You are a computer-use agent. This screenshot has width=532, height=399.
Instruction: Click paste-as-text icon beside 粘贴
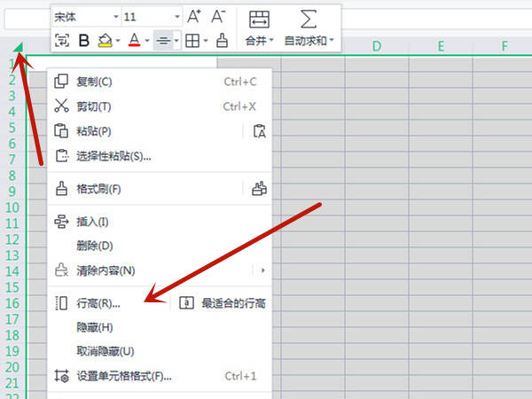[260, 131]
